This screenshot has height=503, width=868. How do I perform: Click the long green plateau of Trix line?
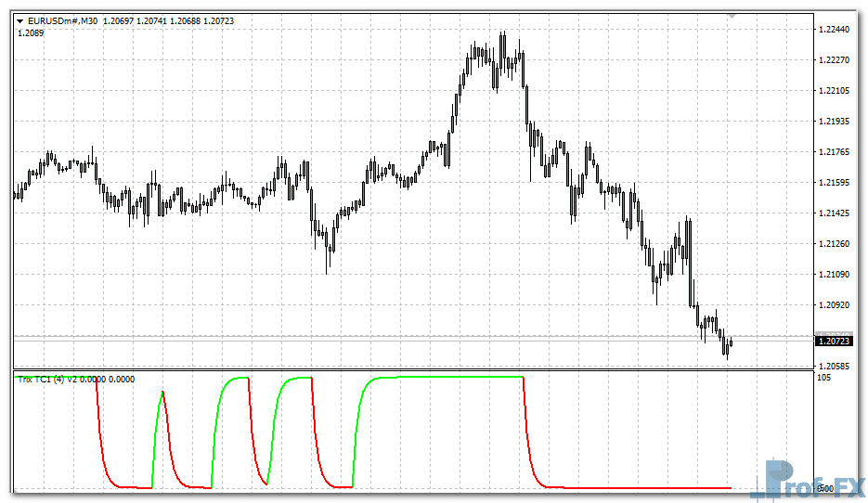pos(446,377)
